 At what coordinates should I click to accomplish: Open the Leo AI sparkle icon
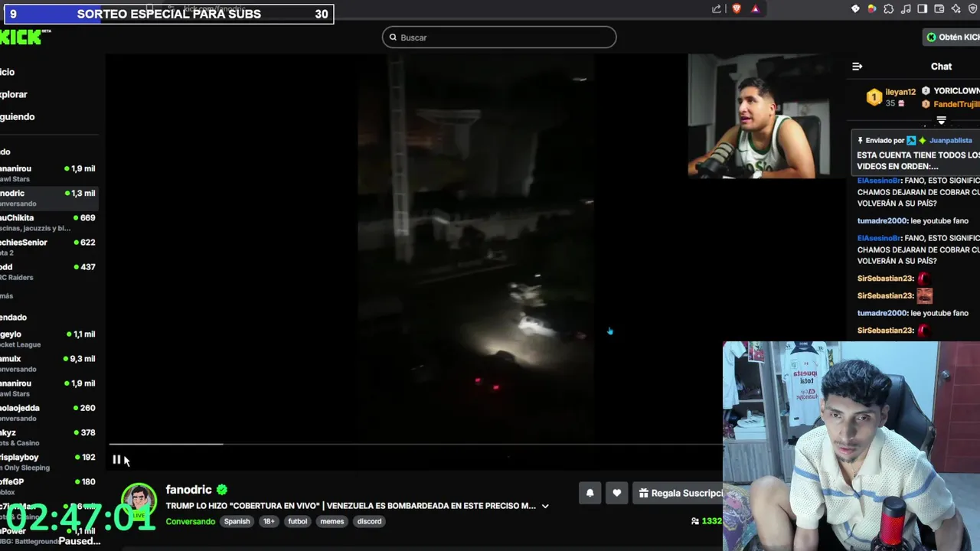955,9
